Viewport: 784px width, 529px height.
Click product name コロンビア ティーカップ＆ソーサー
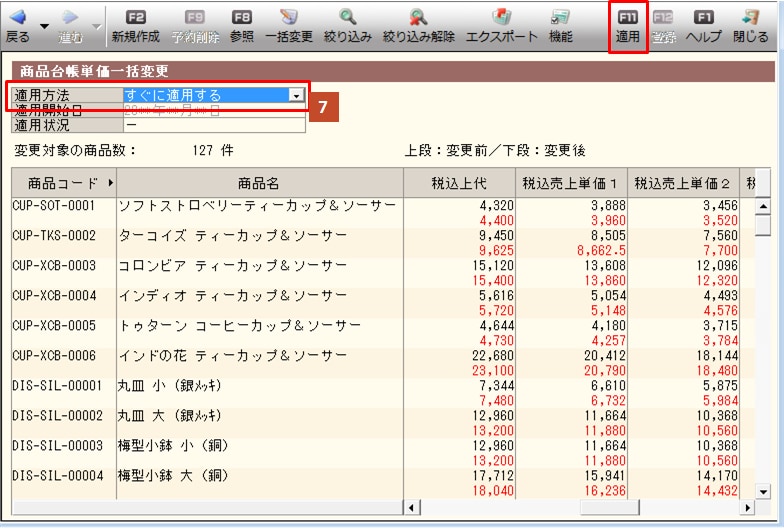tap(232, 266)
